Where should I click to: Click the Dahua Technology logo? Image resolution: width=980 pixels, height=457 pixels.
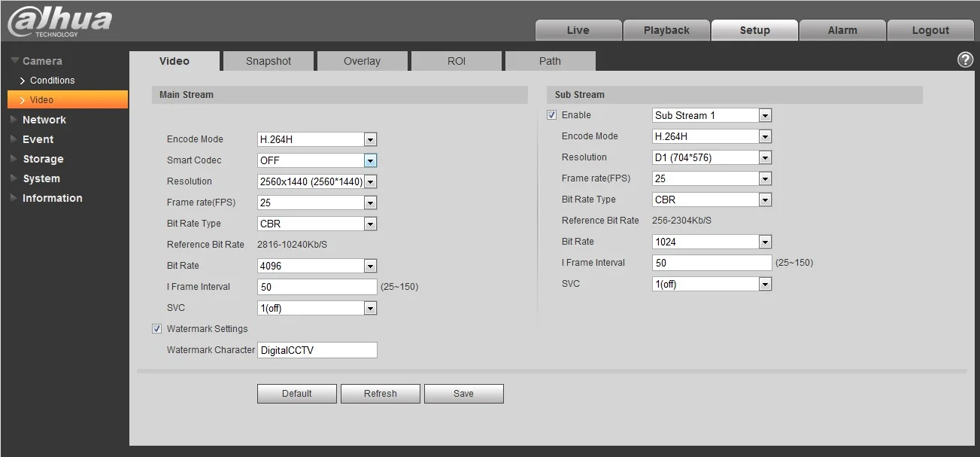pos(60,22)
